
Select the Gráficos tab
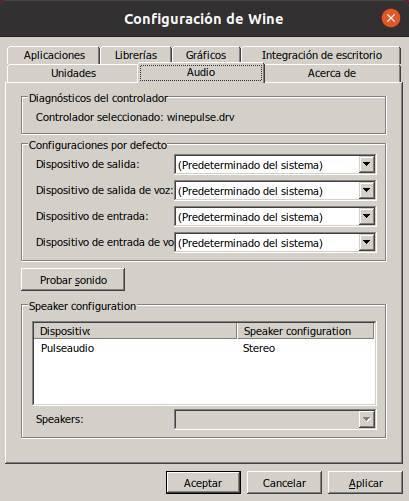tap(206, 55)
